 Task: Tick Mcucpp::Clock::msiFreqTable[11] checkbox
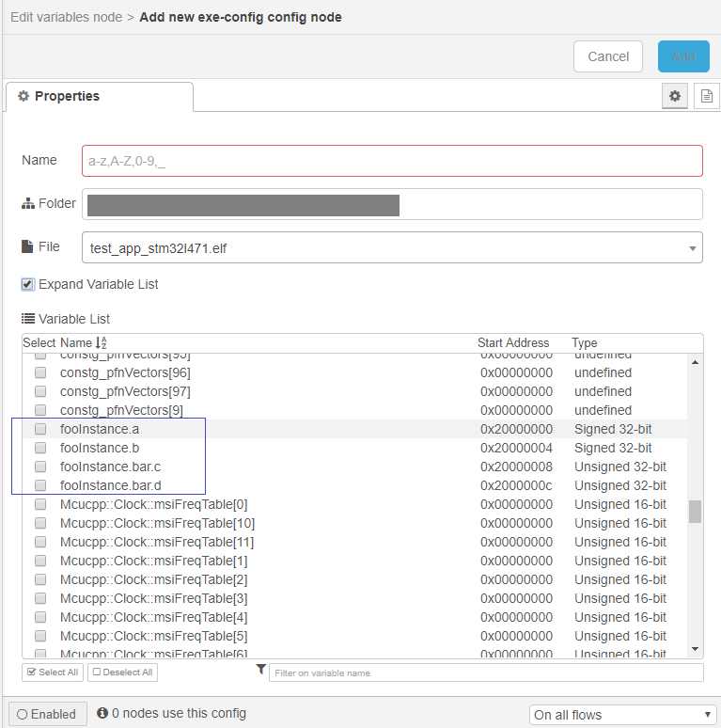[x=40, y=542]
